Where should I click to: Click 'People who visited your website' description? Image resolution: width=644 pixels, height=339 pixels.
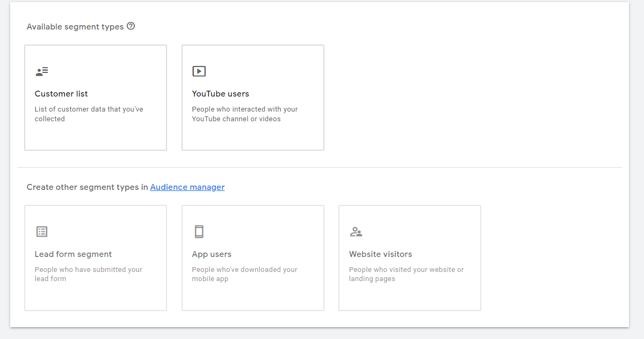tap(406, 274)
